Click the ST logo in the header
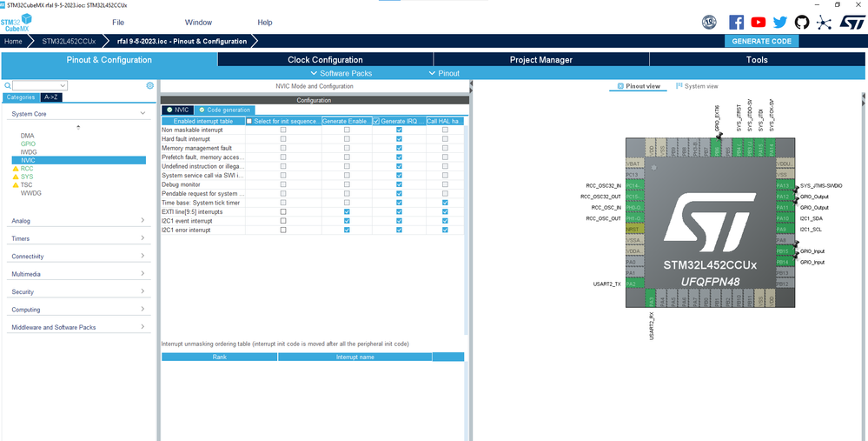The height and width of the screenshot is (441, 868). (x=852, y=22)
